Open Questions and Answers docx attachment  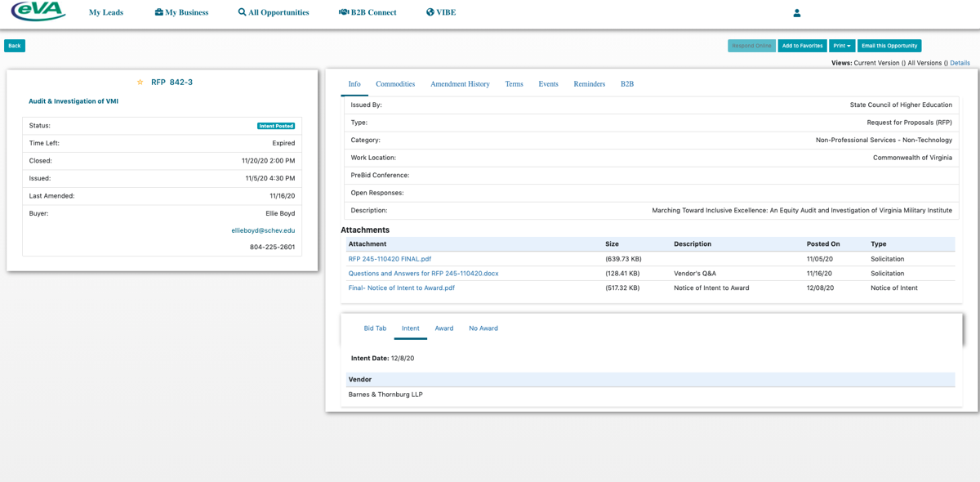click(x=423, y=274)
